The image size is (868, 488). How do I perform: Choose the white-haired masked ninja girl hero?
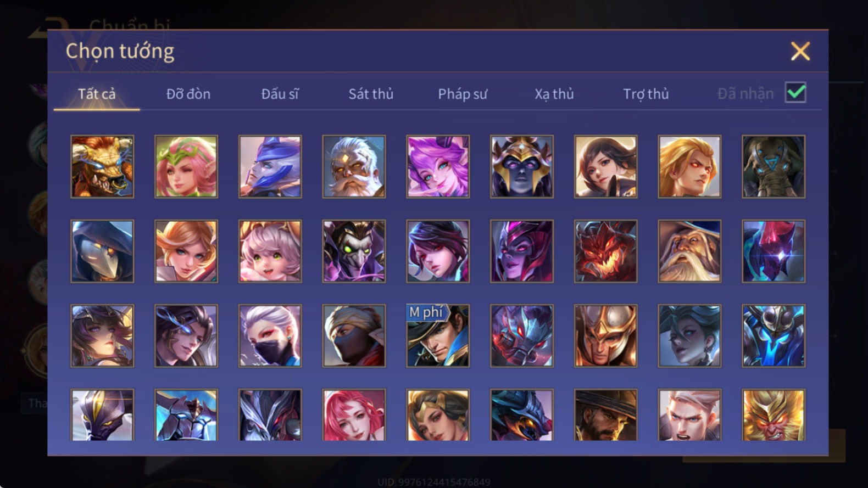click(270, 336)
